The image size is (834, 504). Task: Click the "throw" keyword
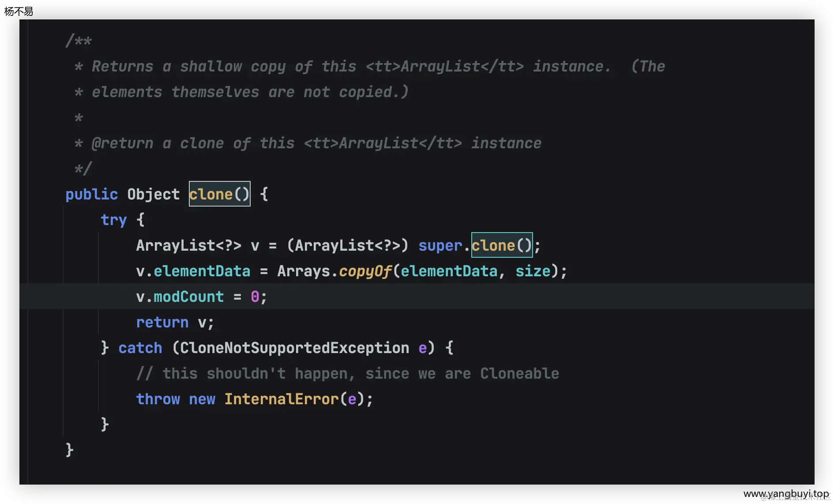pos(158,399)
